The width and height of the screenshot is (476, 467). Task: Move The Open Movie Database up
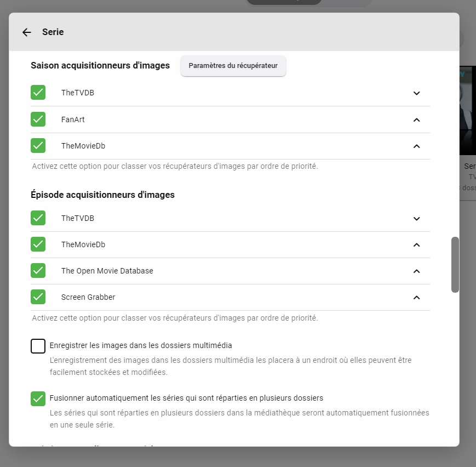pyautogui.click(x=416, y=271)
